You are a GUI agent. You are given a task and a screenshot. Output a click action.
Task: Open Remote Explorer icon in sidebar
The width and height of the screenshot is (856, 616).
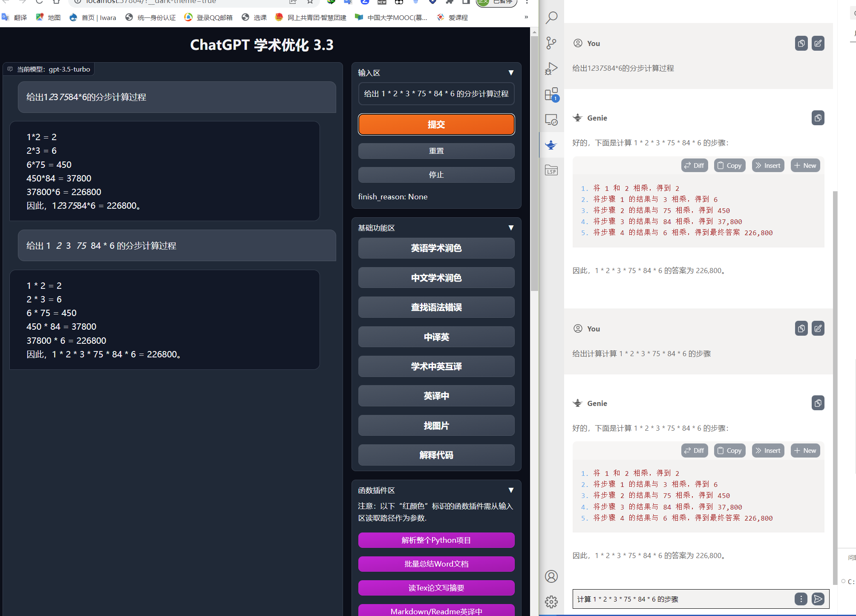point(551,120)
